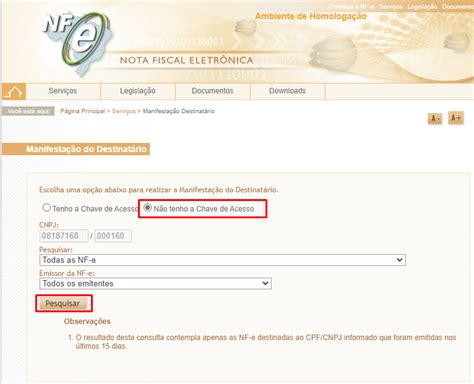Screen dimensions: 474x384
Task: Open the 'Todas as NF-e' Pesquisar dropdown
Action: (x=222, y=260)
